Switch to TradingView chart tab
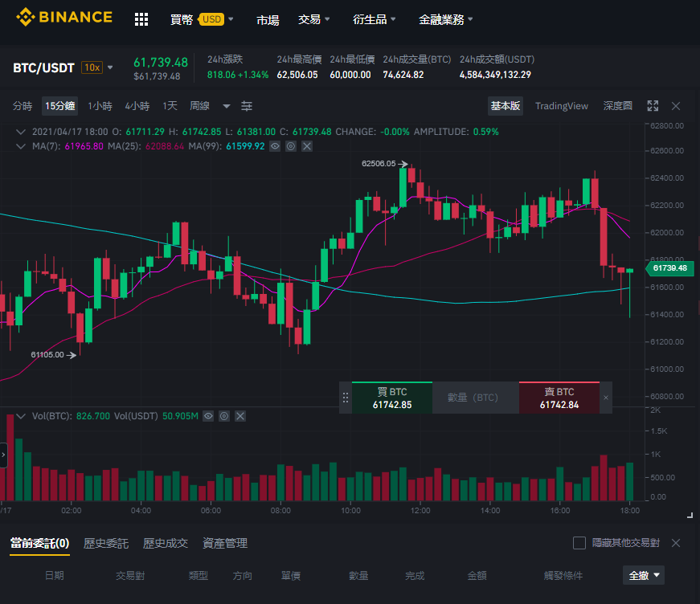This screenshot has height=604, width=700. [x=562, y=106]
